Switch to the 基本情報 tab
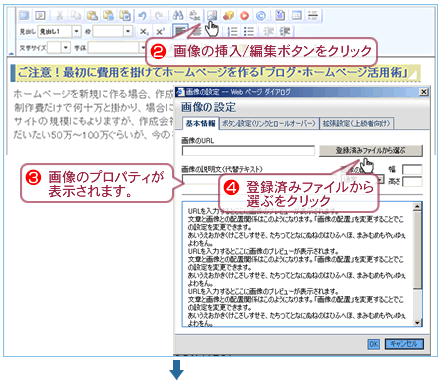This screenshot has height=383, width=440. tap(200, 123)
